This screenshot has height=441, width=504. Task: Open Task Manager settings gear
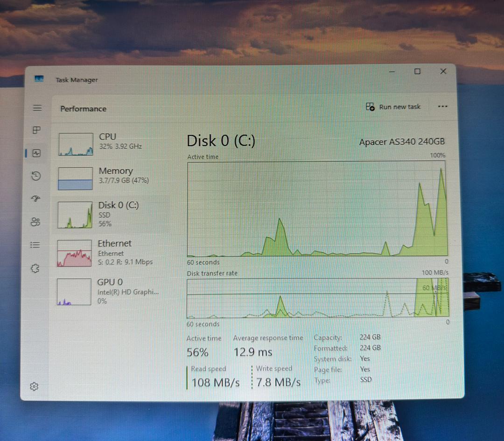tap(34, 386)
